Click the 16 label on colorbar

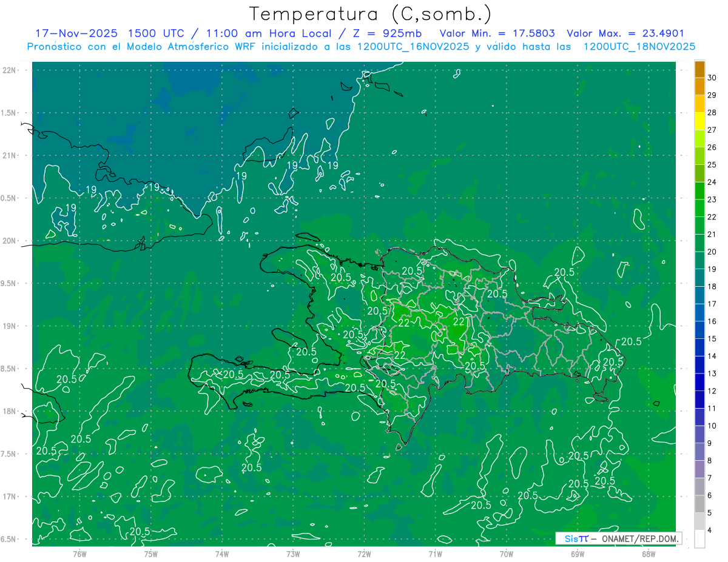point(712,321)
